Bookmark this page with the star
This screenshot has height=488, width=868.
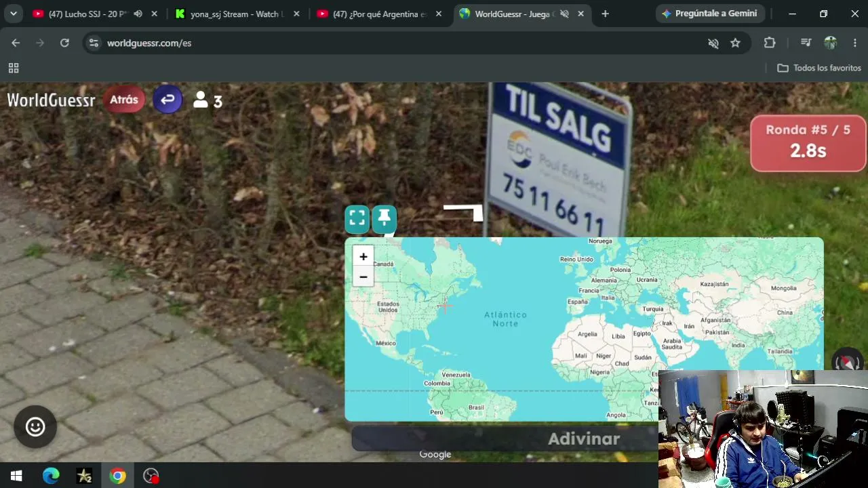click(x=735, y=43)
